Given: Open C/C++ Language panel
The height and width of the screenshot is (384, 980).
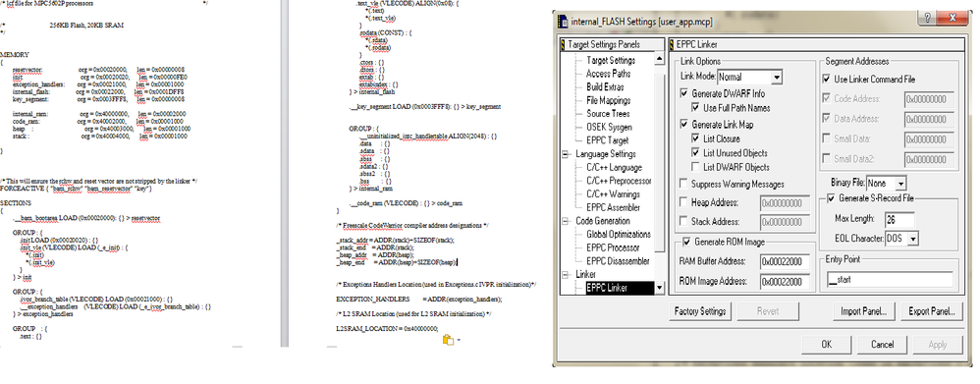Looking at the screenshot, I should 614,168.
